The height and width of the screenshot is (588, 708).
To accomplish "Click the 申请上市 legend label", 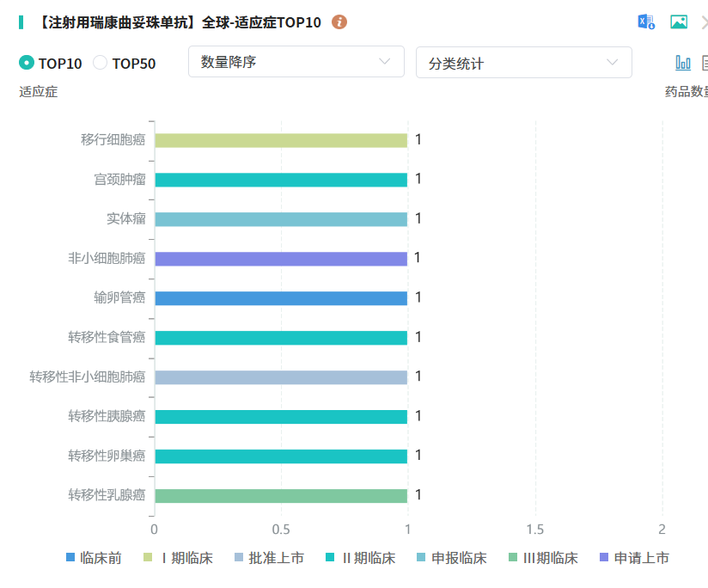I will 641,558.
